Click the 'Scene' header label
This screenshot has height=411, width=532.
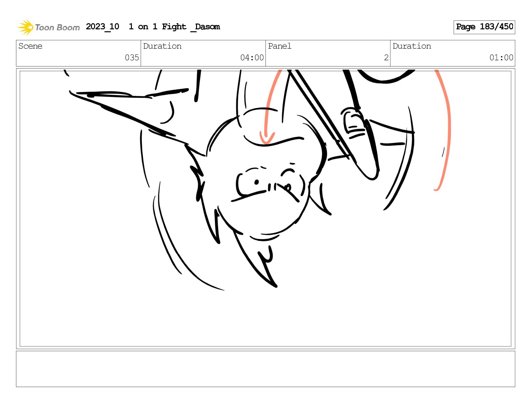[x=30, y=46]
